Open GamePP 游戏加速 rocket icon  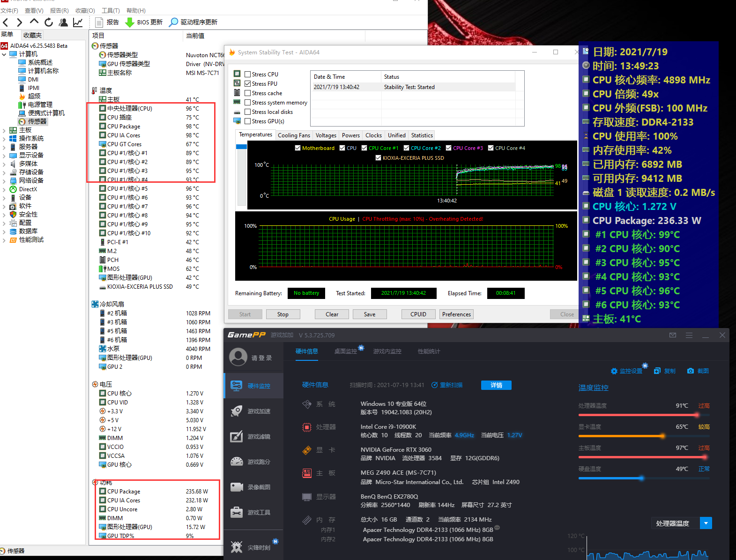pos(237,411)
